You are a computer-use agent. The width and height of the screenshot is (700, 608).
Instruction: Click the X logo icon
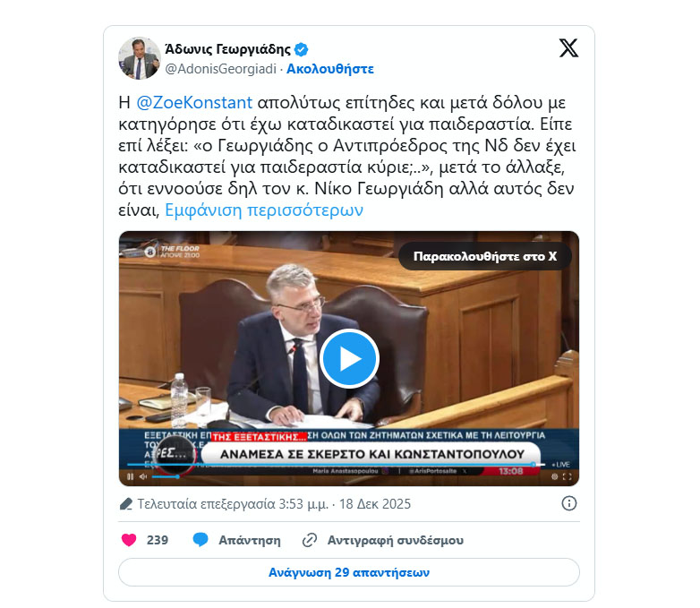point(568,48)
